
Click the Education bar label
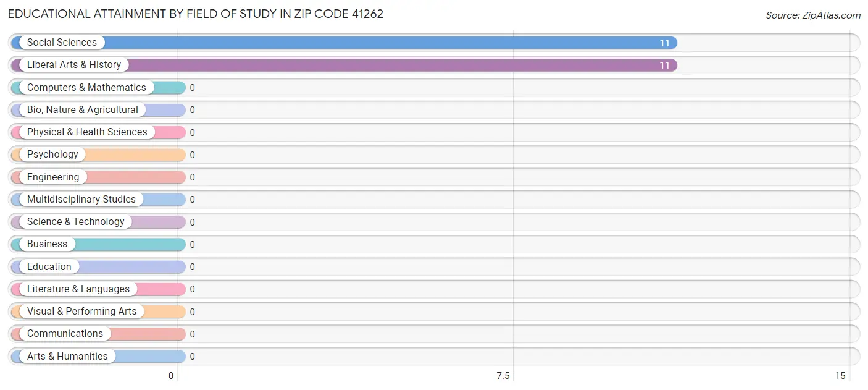click(49, 267)
